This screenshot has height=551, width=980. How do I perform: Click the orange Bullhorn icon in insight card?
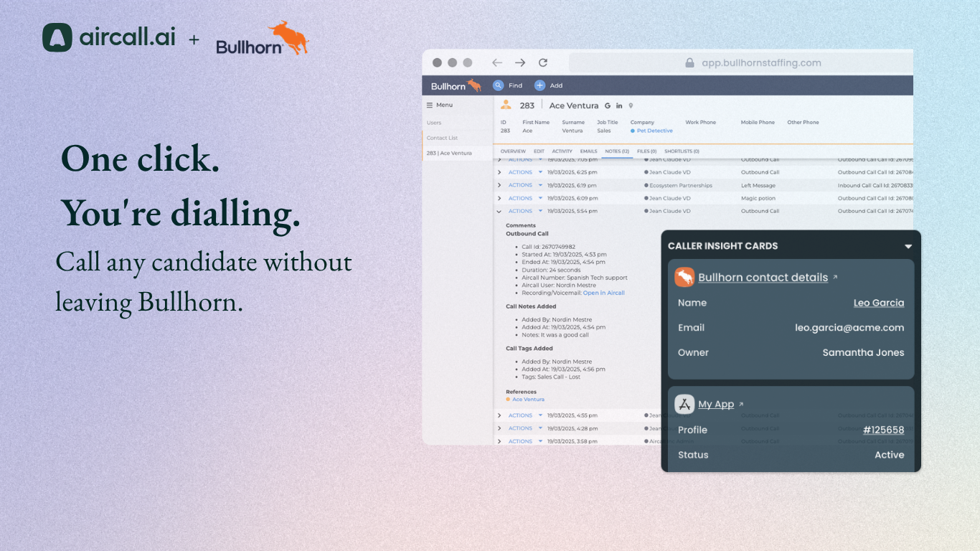pyautogui.click(x=684, y=277)
